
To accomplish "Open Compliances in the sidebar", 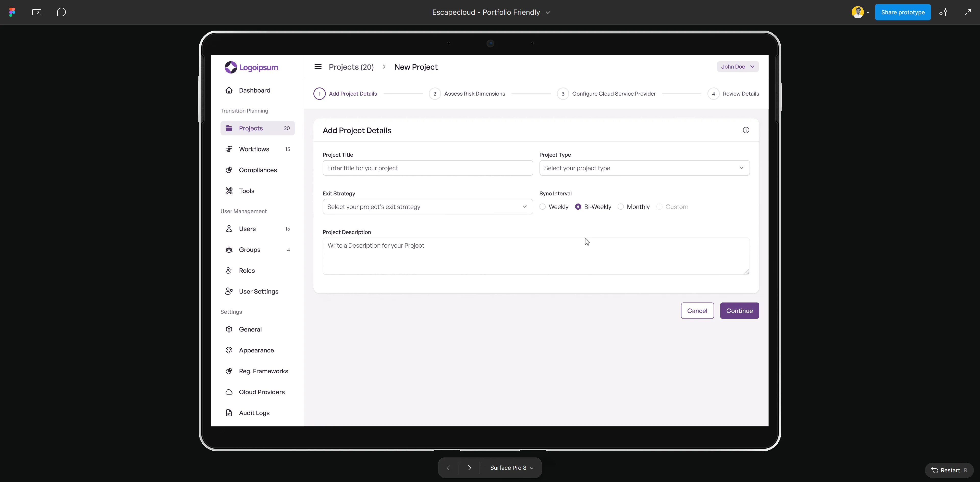I will pos(258,170).
